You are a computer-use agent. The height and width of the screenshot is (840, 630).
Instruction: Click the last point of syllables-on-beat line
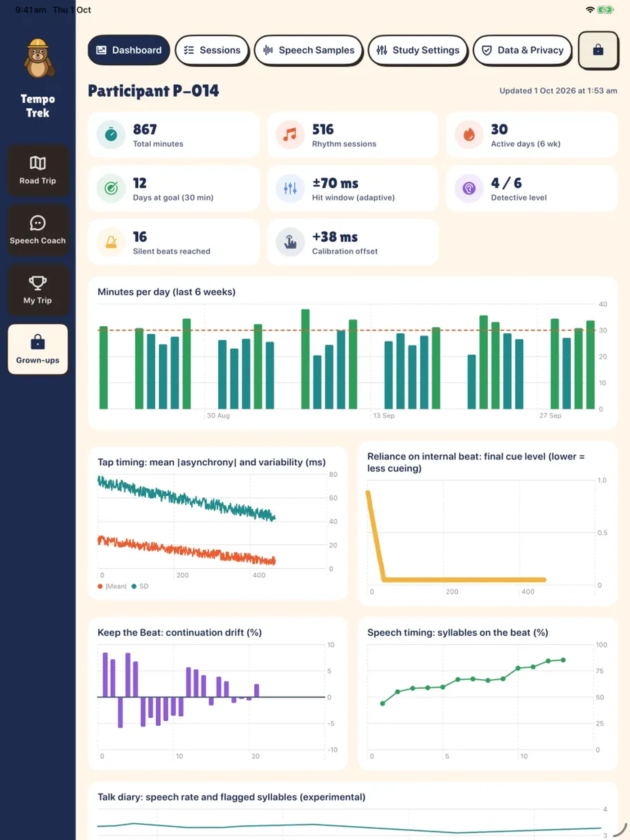(x=563, y=660)
